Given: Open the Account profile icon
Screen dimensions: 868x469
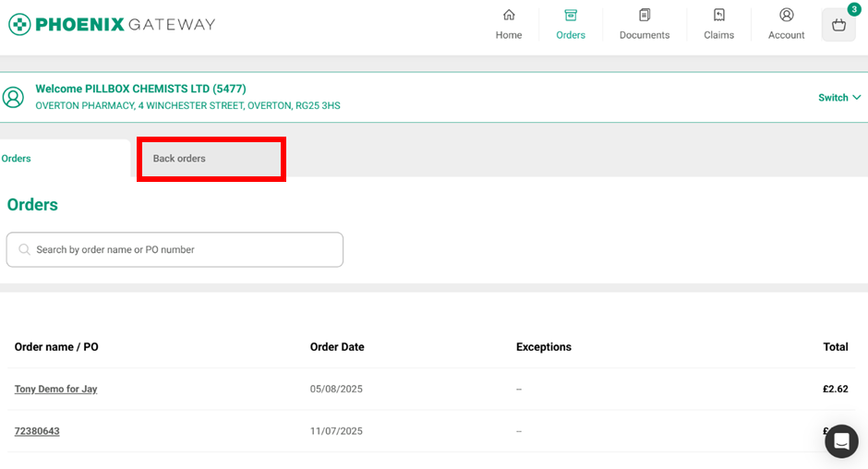Looking at the screenshot, I should coord(787,15).
